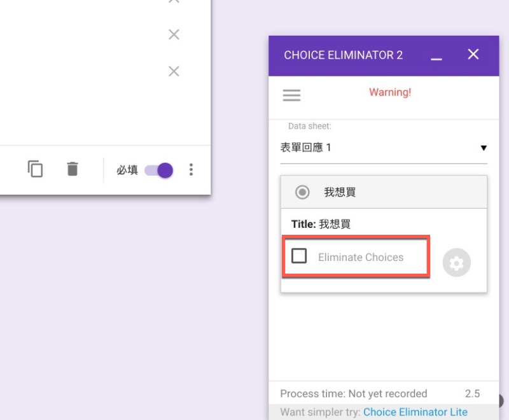Delete the question with the trash icon
509x420 pixels.
click(x=73, y=169)
